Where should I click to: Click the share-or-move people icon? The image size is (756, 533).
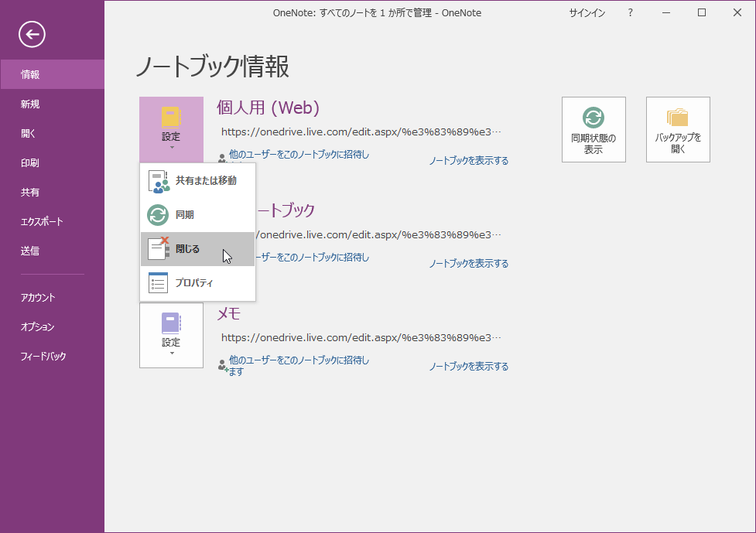point(159,181)
